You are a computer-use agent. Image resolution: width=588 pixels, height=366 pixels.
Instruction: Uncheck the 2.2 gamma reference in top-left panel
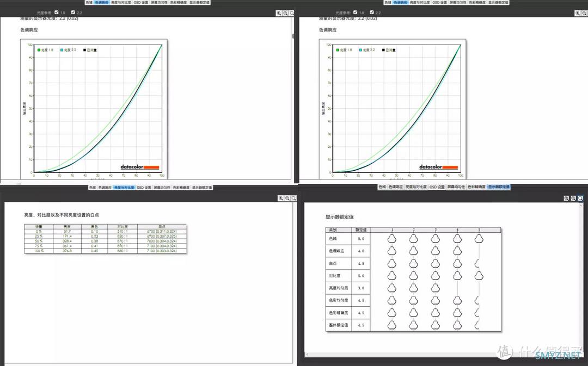click(73, 12)
